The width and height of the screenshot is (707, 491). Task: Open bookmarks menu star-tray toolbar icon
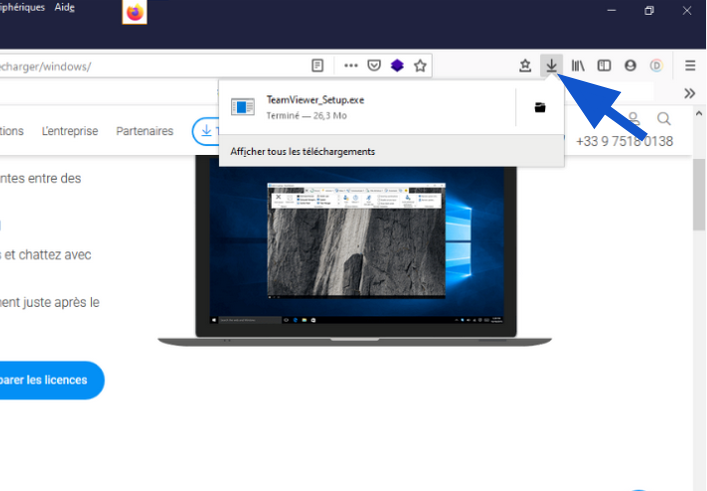[x=525, y=66]
